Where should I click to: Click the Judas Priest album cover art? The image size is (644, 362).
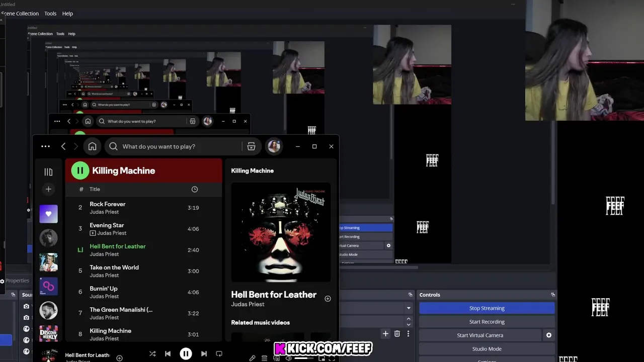pyautogui.click(x=281, y=233)
